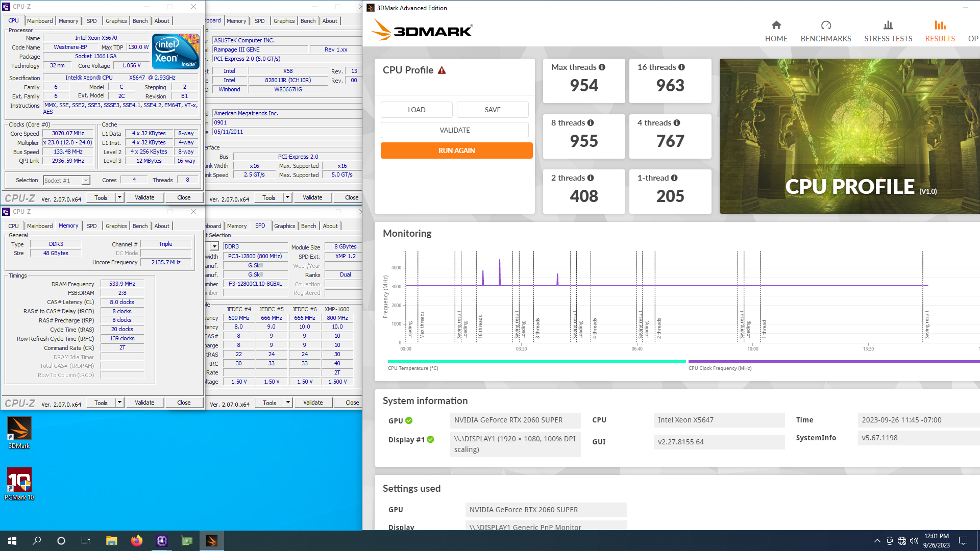Click the info icon next to 1-thread
Image resolution: width=980 pixels, height=551 pixels.
674,178
